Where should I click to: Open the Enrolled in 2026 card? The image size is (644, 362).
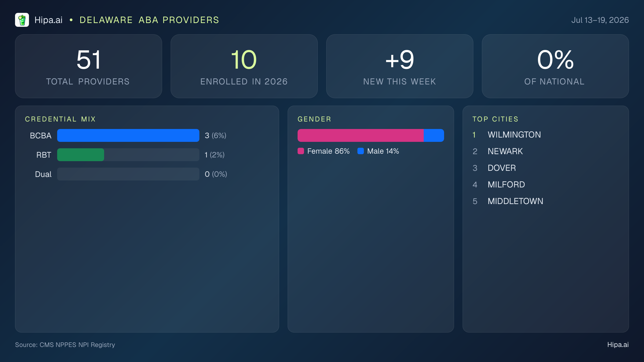pos(244,66)
